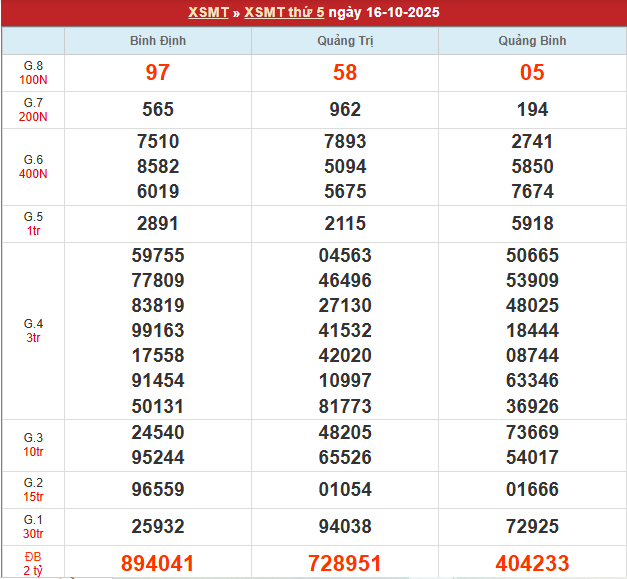Click the G.3 10tr prize label
The width and height of the screenshot is (627, 579).
[x=33, y=445]
